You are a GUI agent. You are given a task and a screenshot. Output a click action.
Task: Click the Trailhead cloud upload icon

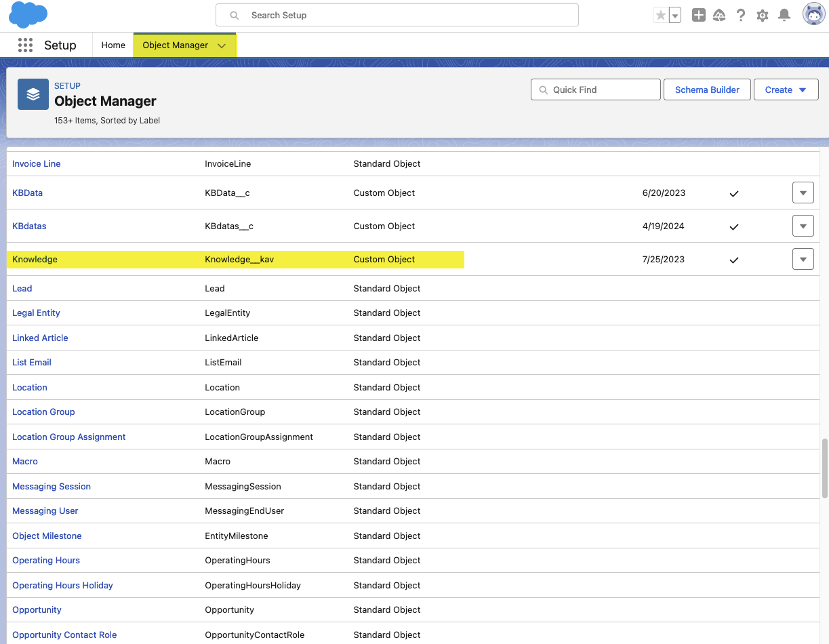719,14
